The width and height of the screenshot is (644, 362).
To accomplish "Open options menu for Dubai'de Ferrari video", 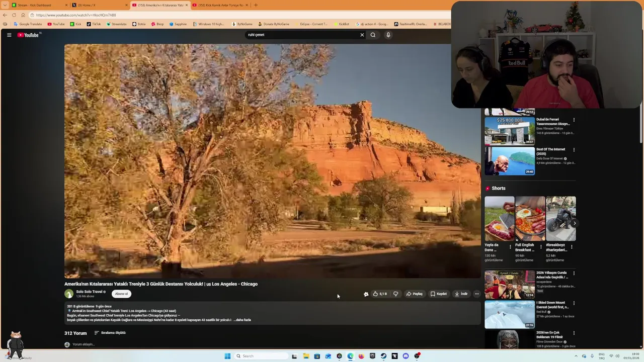I will coord(574,120).
